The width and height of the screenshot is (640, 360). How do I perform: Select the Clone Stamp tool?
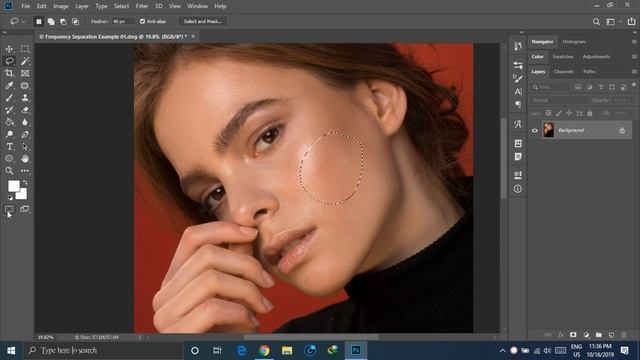[25, 98]
